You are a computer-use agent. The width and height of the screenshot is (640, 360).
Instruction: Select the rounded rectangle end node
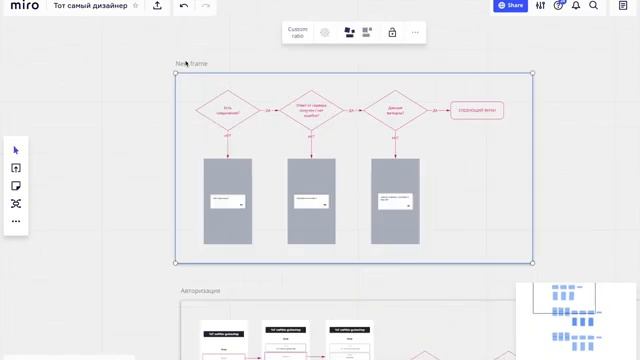(x=477, y=110)
